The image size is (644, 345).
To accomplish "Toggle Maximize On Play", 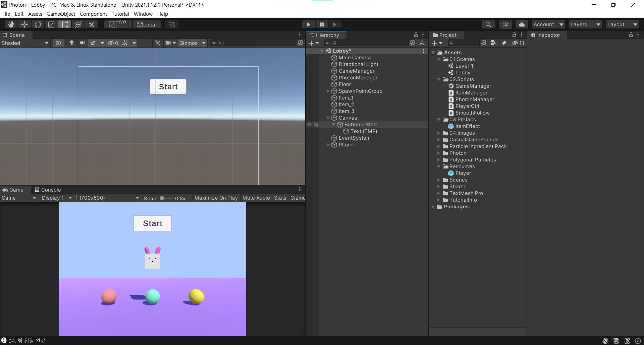I will coord(216,198).
